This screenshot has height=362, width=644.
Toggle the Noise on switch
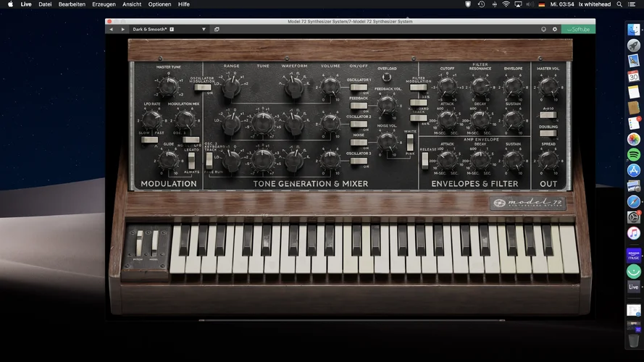click(359, 142)
